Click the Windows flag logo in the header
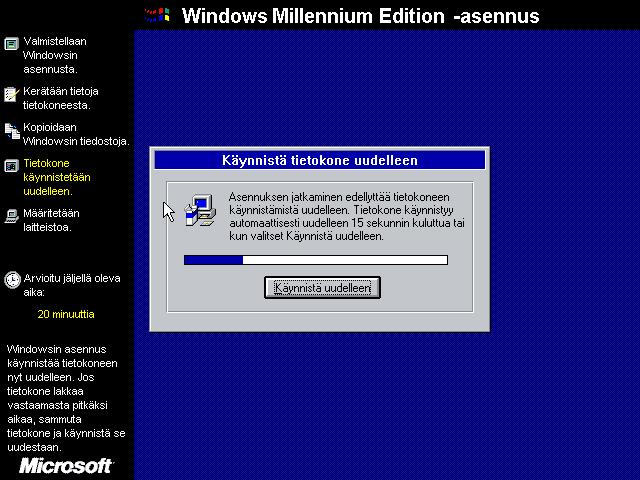The image size is (640, 480). 157,15
